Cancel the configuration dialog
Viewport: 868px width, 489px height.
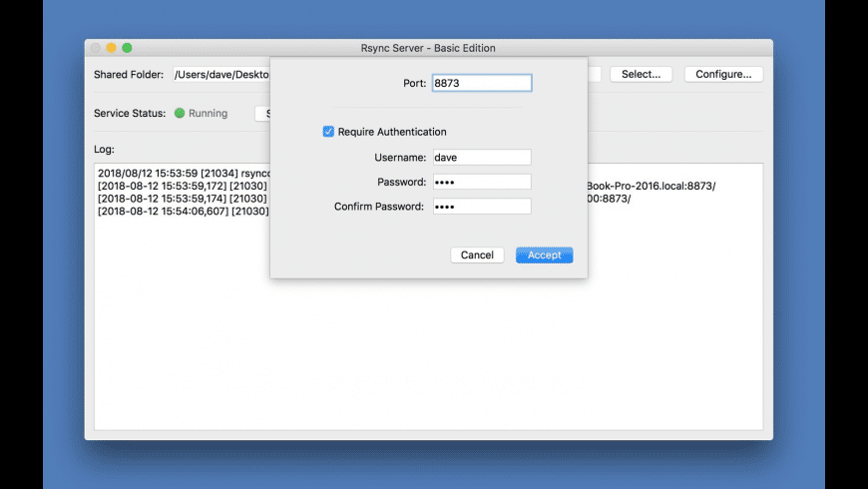477,254
